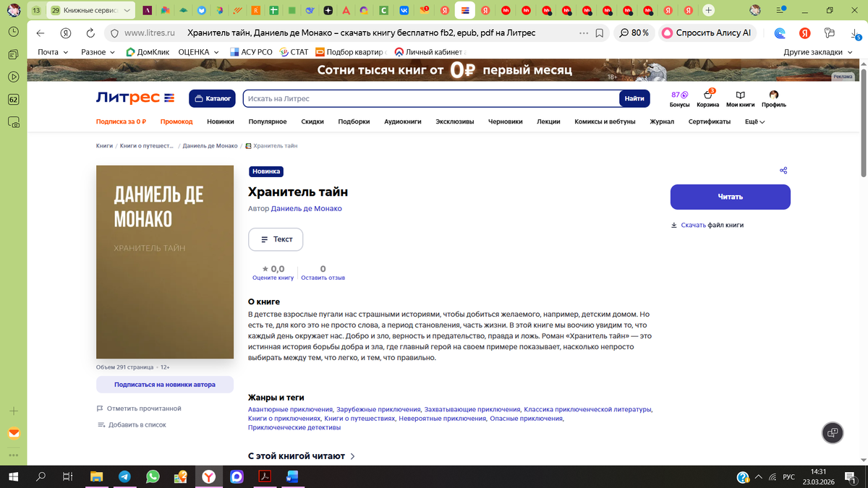The height and width of the screenshot is (488, 868).
Task: Open the Каталог menu
Action: click(x=211, y=98)
